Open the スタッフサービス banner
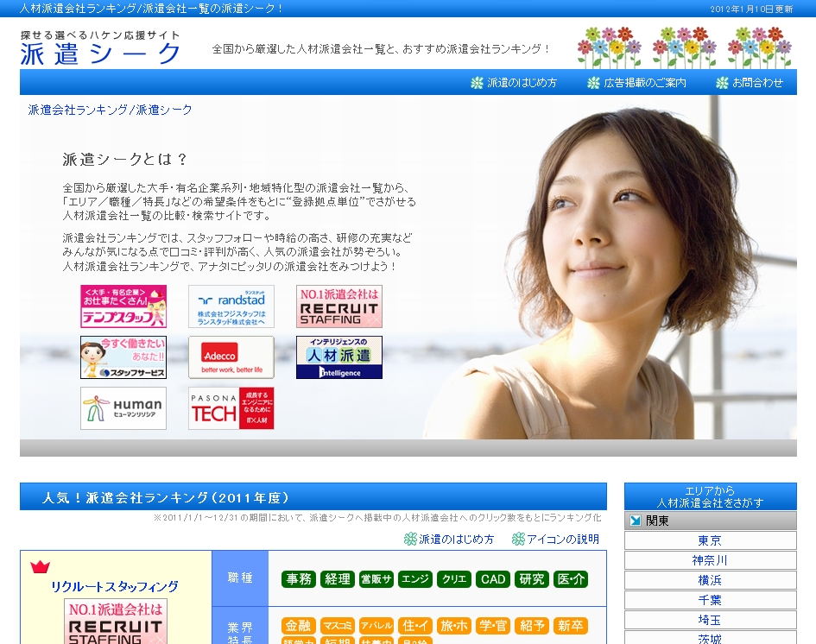Image resolution: width=816 pixels, height=644 pixels. (x=123, y=357)
